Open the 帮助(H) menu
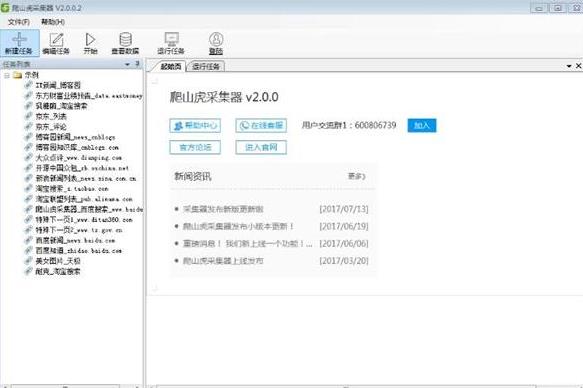 [x=53, y=22]
